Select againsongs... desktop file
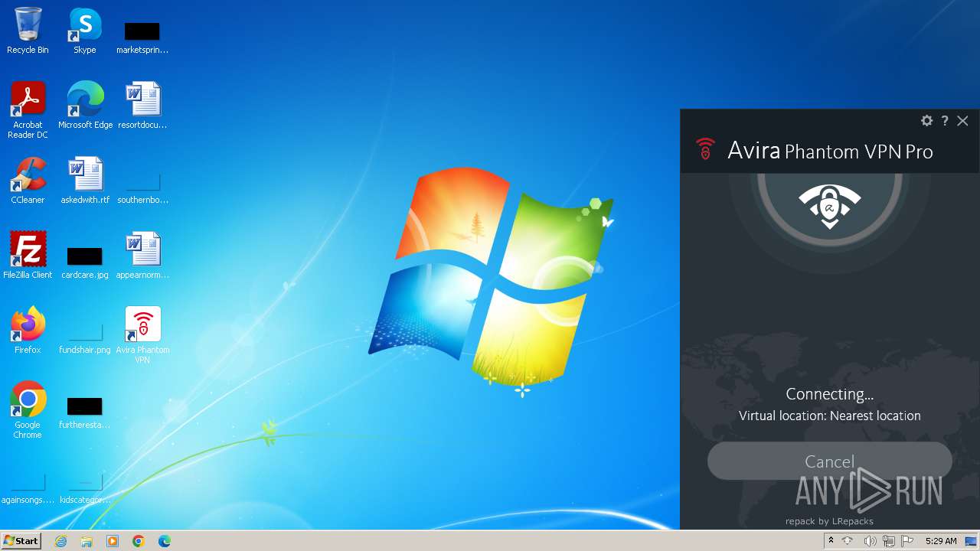Screen dimensions: 980x551 [28, 488]
